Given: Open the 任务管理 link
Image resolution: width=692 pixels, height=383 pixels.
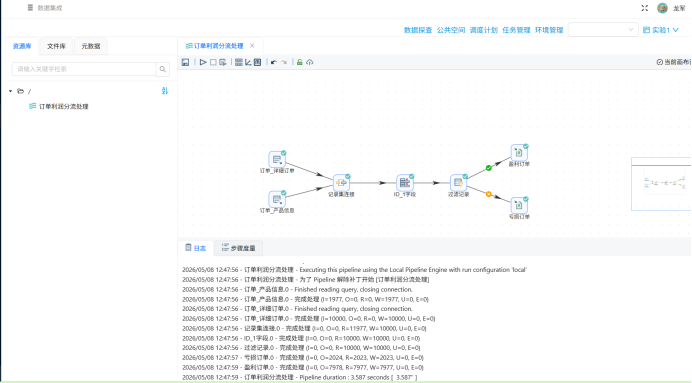Looking at the screenshot, I should (x=516, y=30).
